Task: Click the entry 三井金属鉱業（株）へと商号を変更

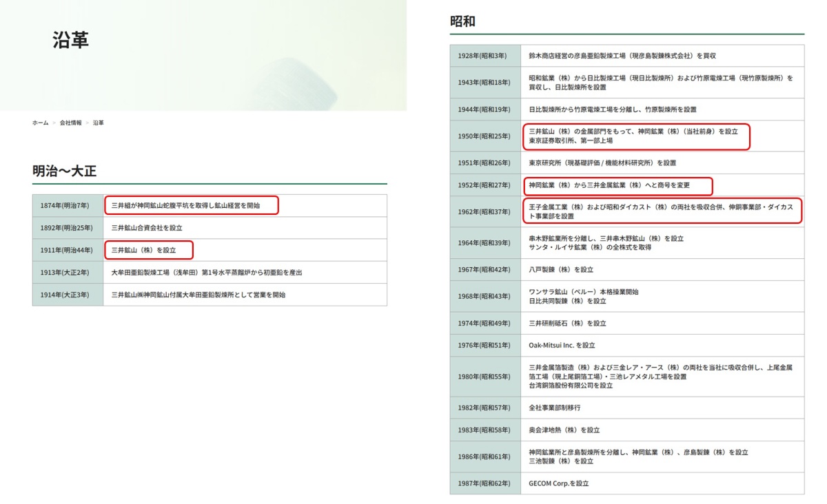Action: 609,185
